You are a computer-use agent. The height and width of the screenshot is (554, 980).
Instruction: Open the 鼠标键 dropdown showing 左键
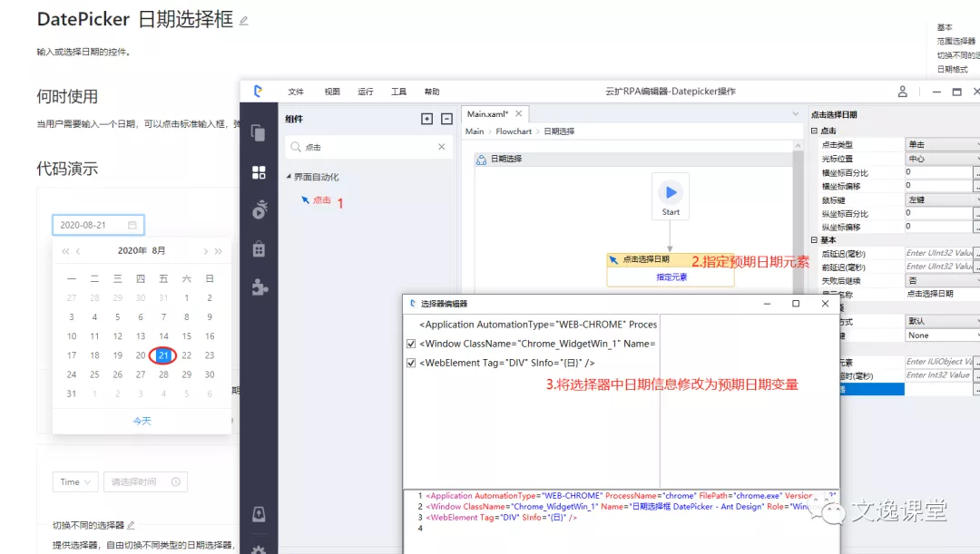[x=942, y=199]
